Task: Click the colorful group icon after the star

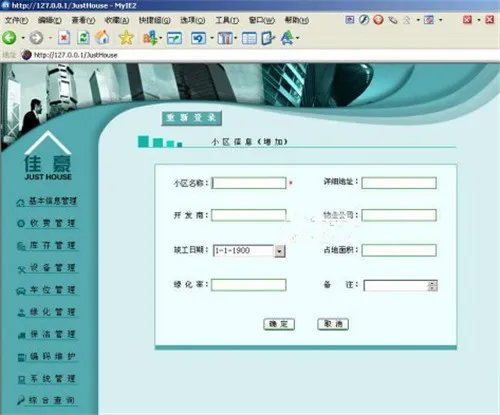Action: tap(150, 38)
